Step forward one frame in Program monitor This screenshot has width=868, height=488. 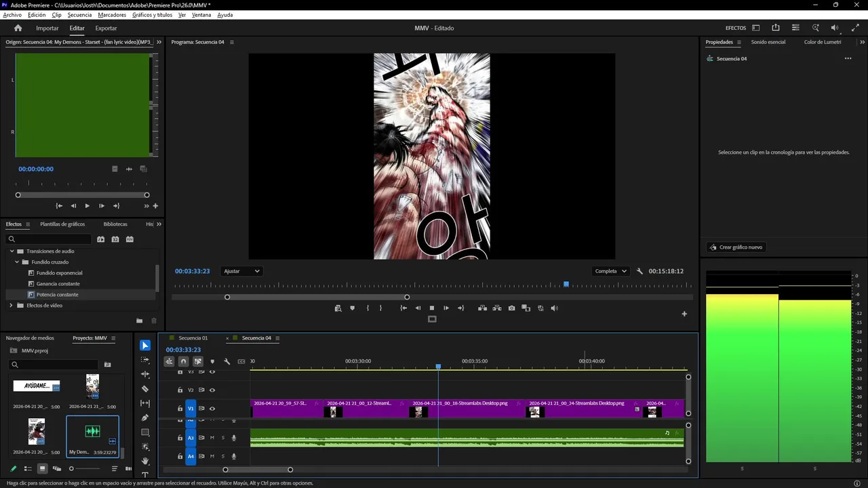[446, 308]
